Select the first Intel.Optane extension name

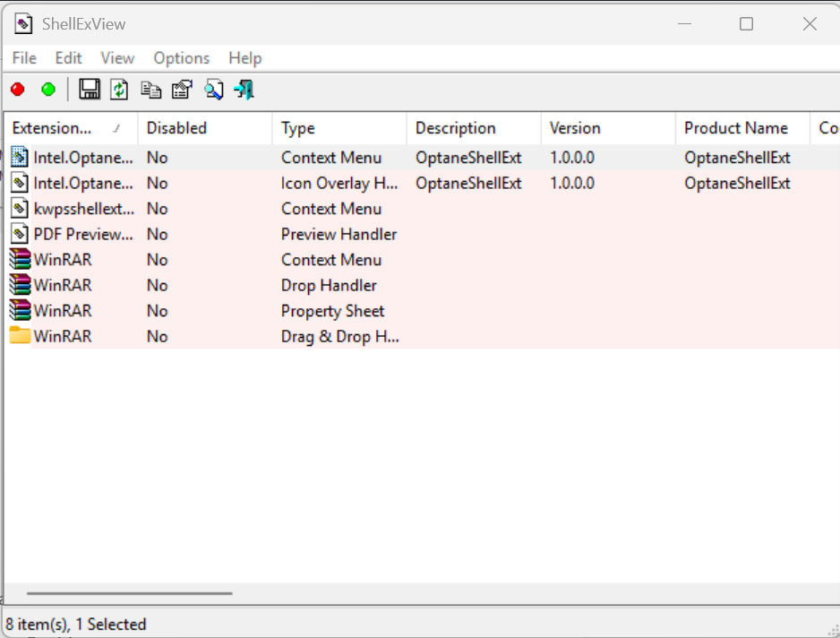point(83,158)
